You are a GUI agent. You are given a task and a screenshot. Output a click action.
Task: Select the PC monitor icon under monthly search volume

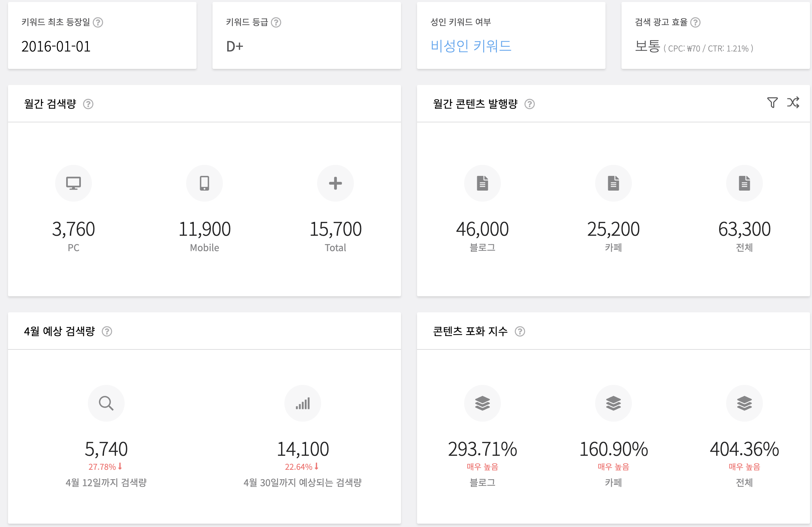pyautogui.click(x=74, y=183)
